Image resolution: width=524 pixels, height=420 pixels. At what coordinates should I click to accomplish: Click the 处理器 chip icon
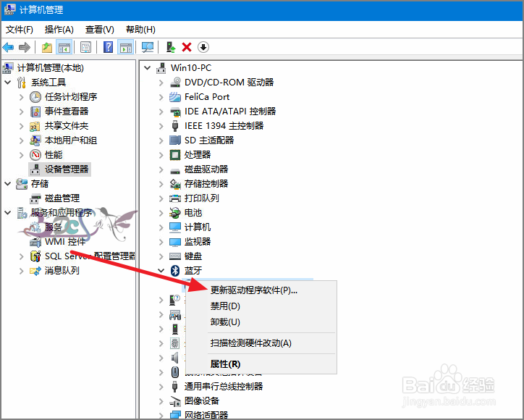[x=175, y=155]
